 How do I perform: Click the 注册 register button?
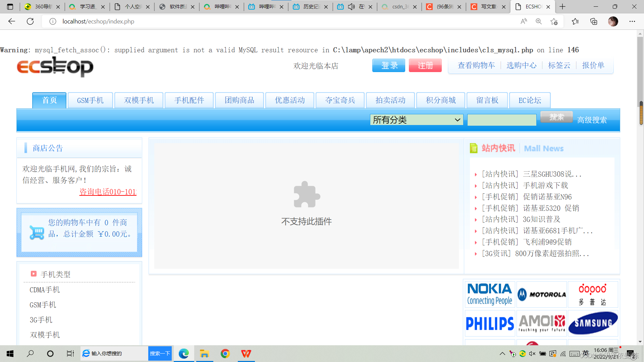[425, 65]
